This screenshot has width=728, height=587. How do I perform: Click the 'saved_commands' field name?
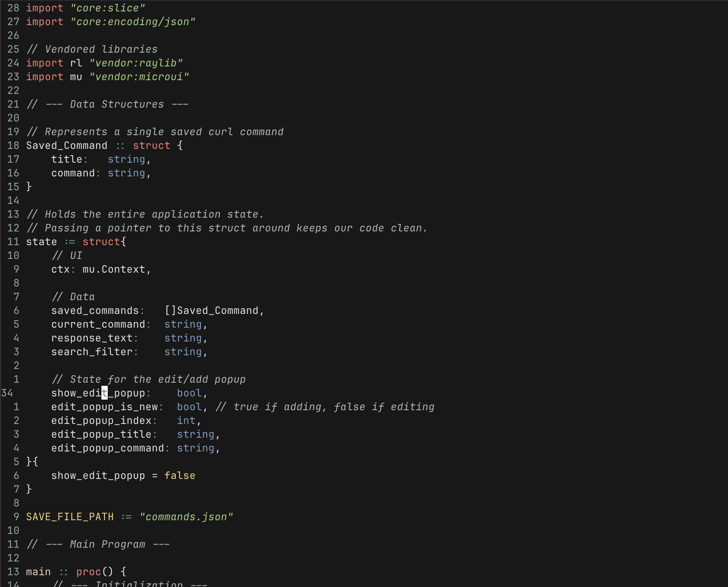95,310
